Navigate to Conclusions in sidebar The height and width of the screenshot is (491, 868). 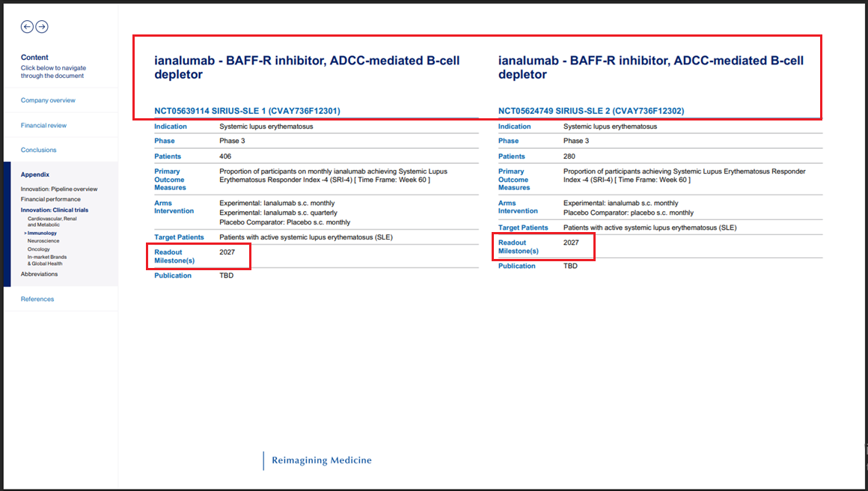tap(39, 150)
